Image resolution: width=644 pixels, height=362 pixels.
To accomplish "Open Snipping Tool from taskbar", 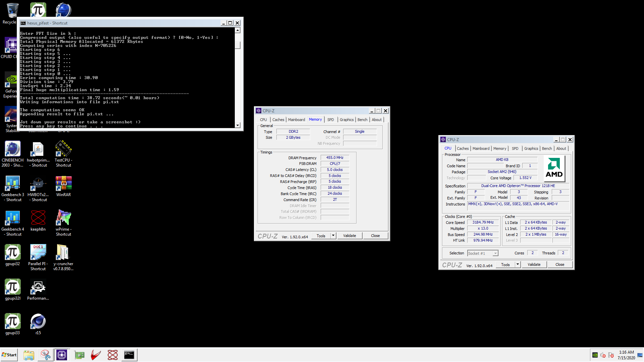I will coord(45,355).
